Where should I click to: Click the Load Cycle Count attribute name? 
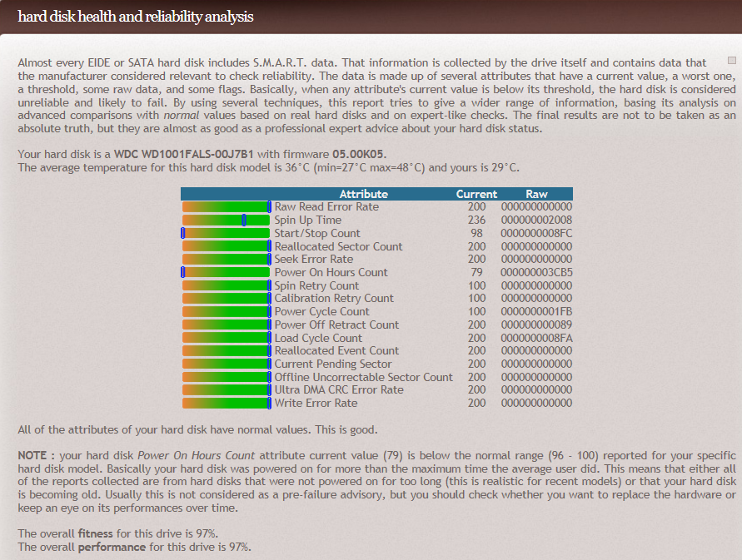point(318,338)
